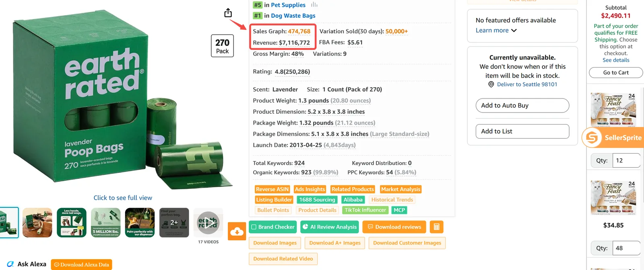The height and width of the screenshot is (270, 644).
Task: Open the Market Analysis tab
Action: click(x=400, y=189)
